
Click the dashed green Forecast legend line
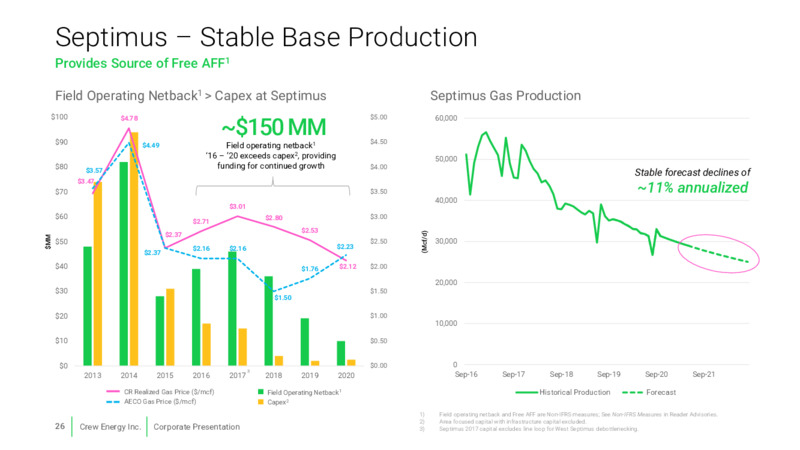pyautogui.click(x=633, y=393)
